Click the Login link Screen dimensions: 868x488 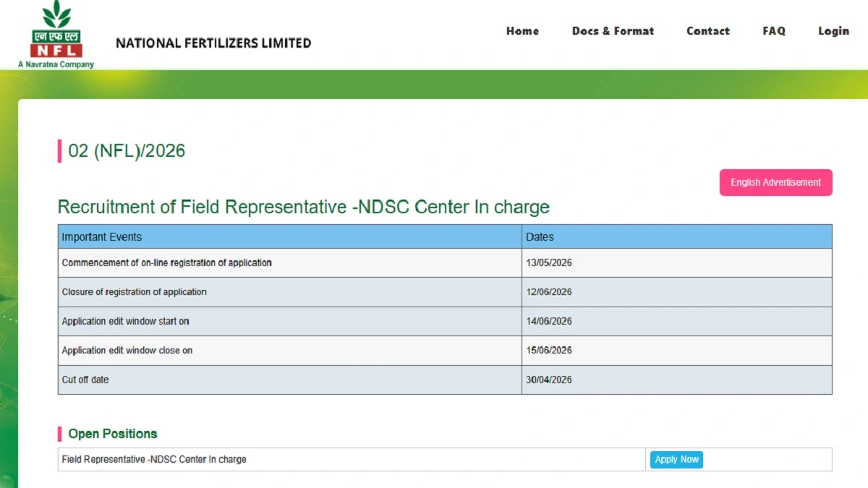(833, 31)
